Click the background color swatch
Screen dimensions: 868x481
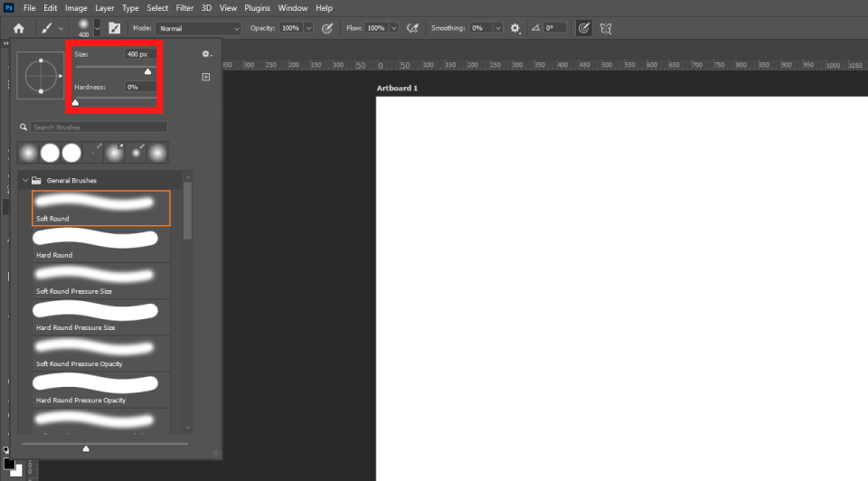(18, 472)
